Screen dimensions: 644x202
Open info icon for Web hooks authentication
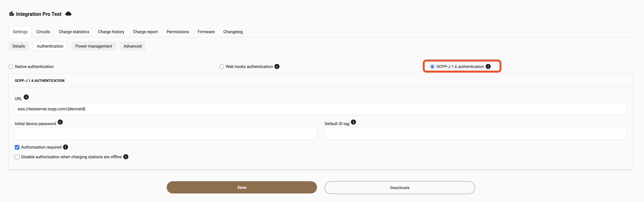click(277, 66)
